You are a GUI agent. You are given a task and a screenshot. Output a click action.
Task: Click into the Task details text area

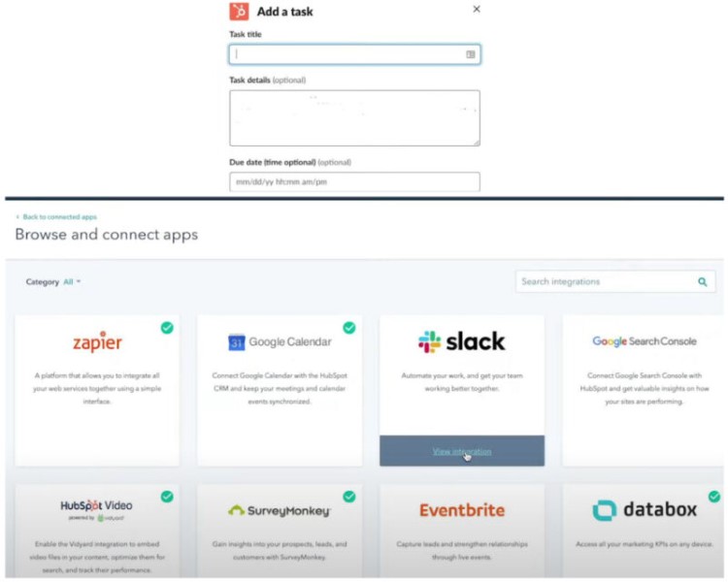[x=354, y=118]
